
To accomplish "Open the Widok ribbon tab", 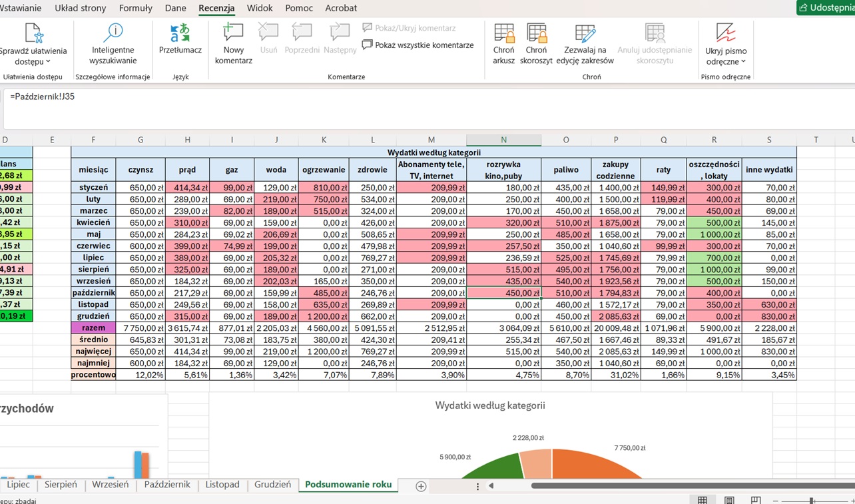I will (260, 8).
